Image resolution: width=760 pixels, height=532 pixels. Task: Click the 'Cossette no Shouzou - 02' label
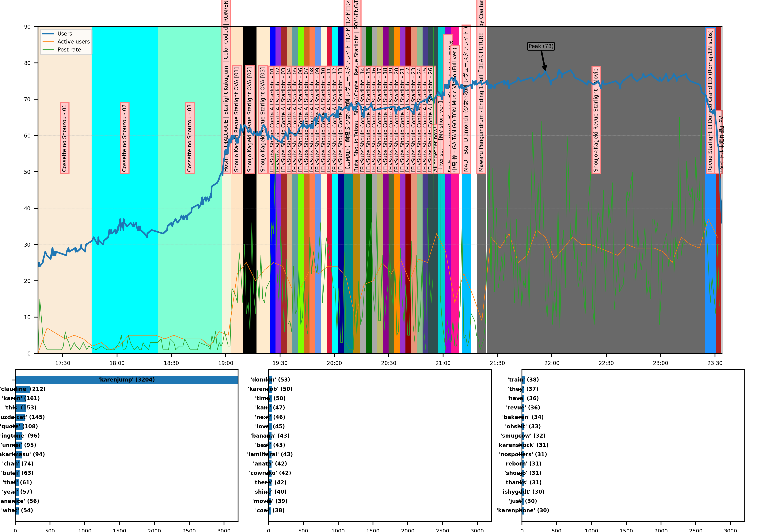point(124,138)
